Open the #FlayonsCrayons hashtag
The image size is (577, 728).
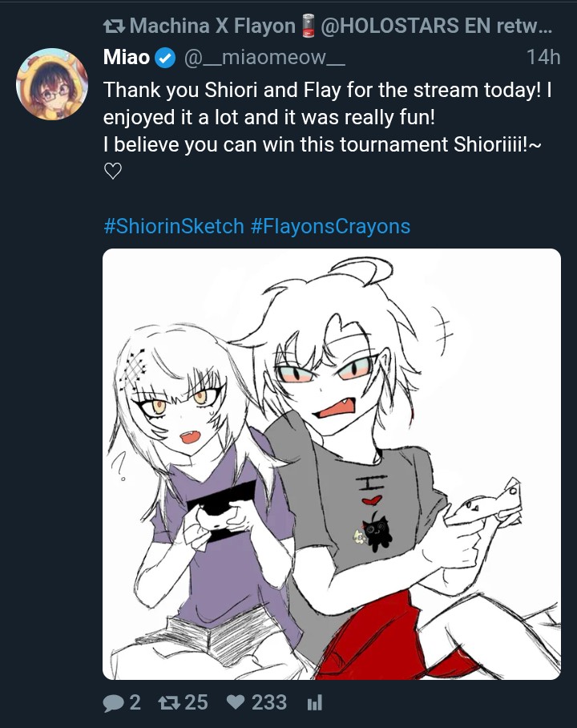330,226
